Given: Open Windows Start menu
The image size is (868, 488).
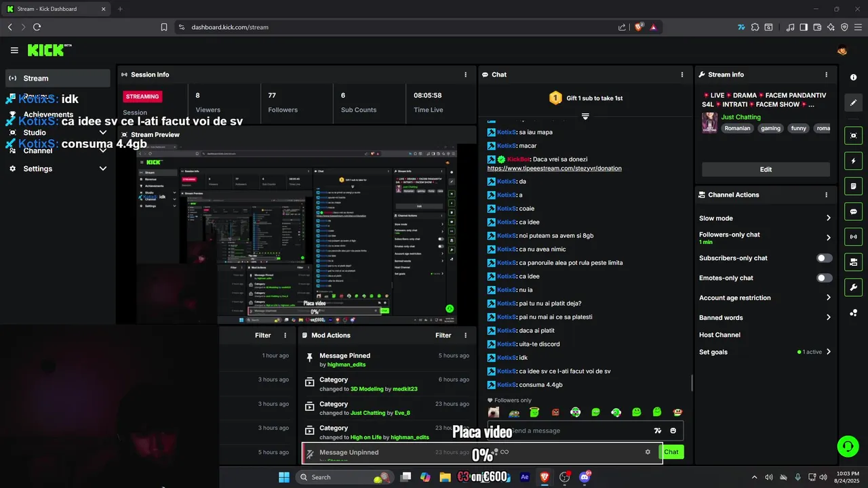Looking at the screenshot, I should [283, 477].
